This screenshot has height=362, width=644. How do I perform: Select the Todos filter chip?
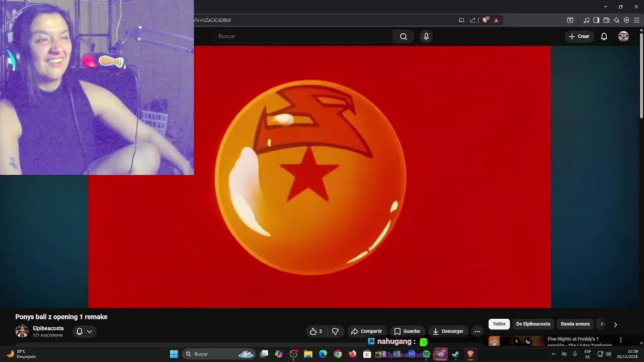(499, 324)
